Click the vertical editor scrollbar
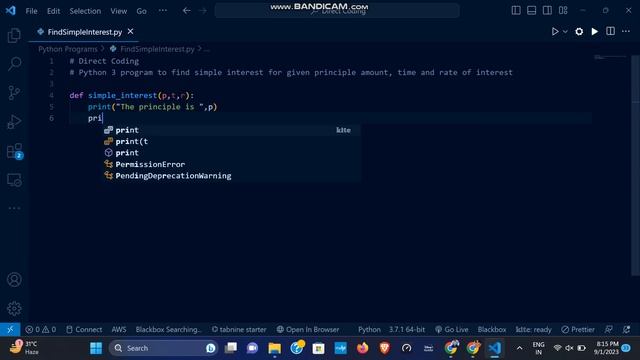The height and width of the screenshot is (360, 640). 635,165
